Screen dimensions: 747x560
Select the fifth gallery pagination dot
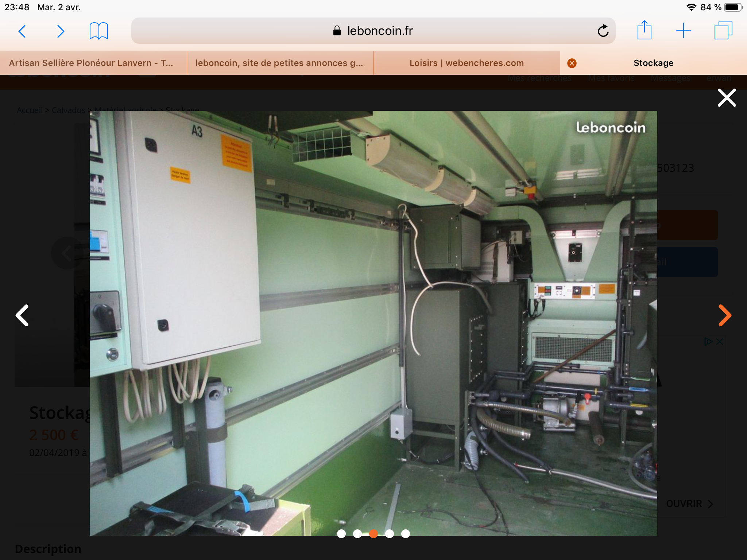click(406, 534)
